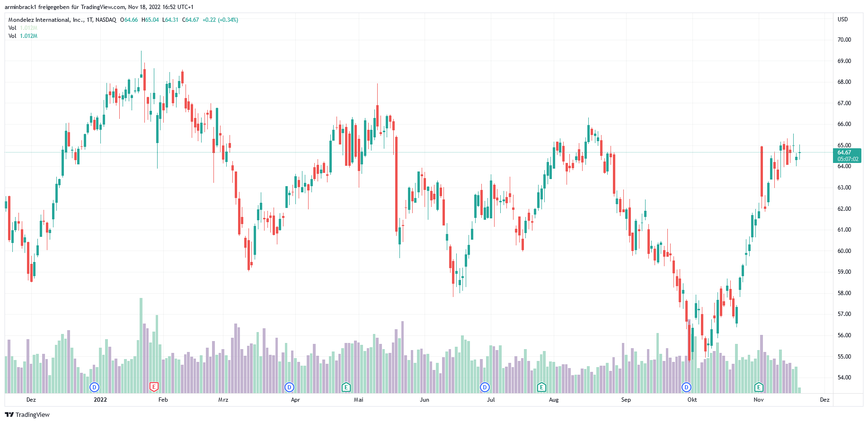The width and height of the screenshot is (868, 423).
Task: Click the 56.00 price axis label
Action: [x=844, y=335]
